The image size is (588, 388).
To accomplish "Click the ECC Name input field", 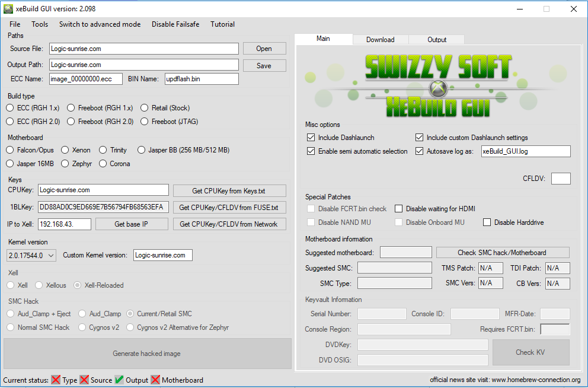I will [86, 79].
